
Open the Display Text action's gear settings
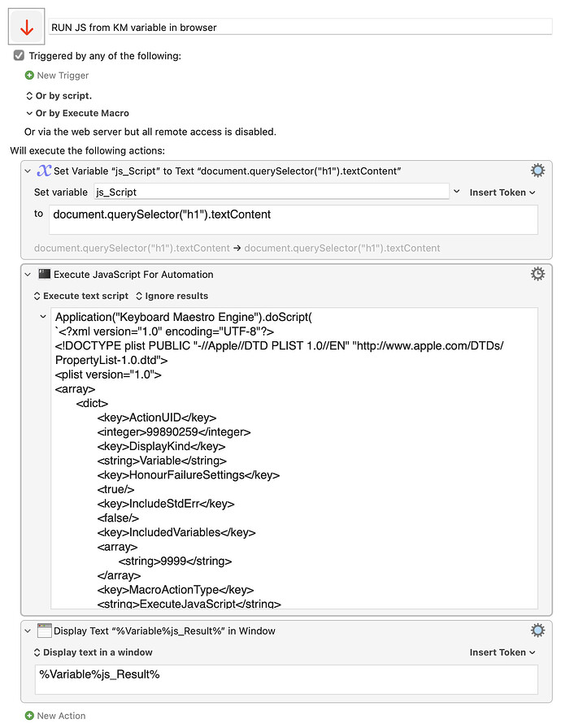(x=537, y=630)
